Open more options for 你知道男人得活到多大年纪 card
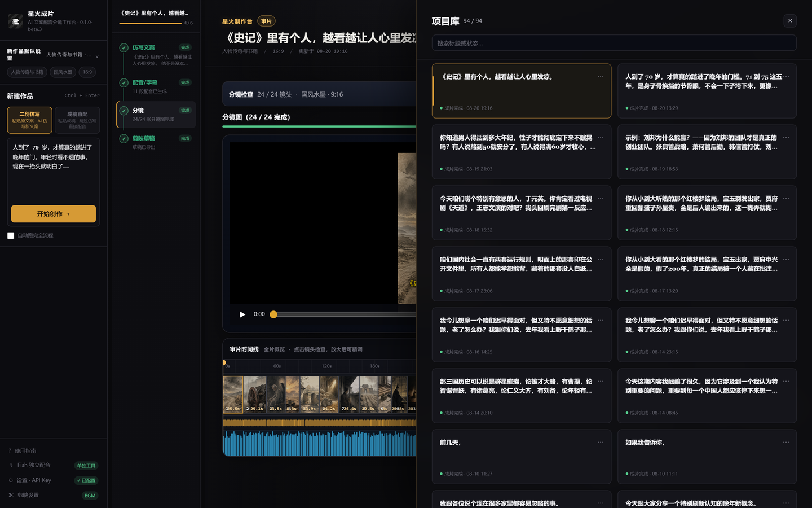This screenshot has width=812, height=508. click(601, 137)
